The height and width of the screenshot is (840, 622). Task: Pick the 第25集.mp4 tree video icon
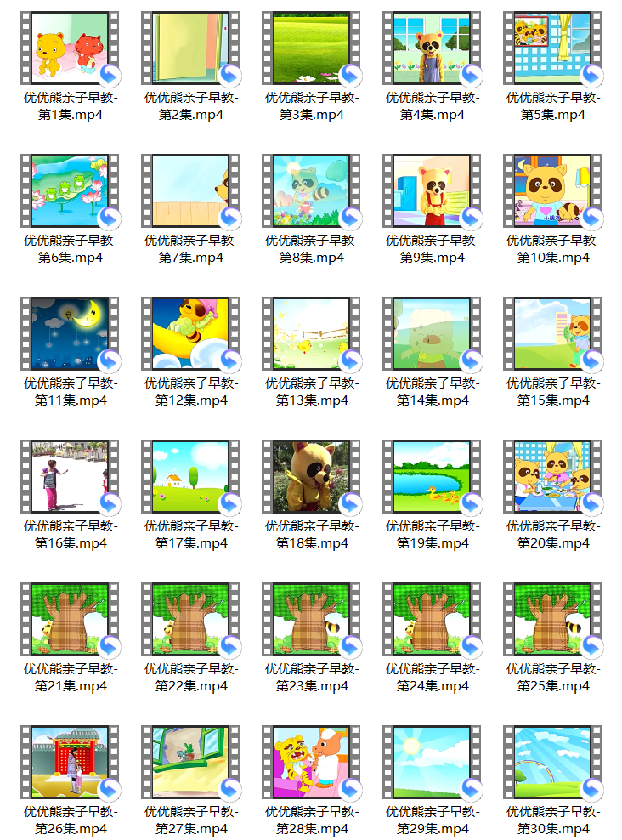(x=552, y=620)
